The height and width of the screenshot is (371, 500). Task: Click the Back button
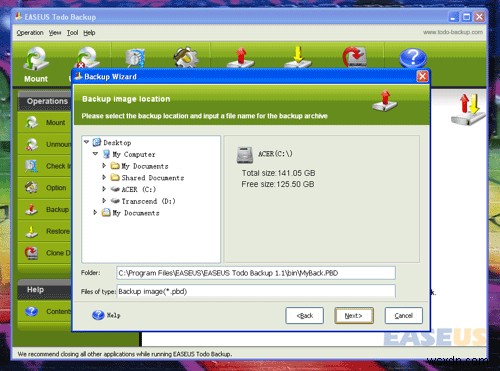pos(304,315)
